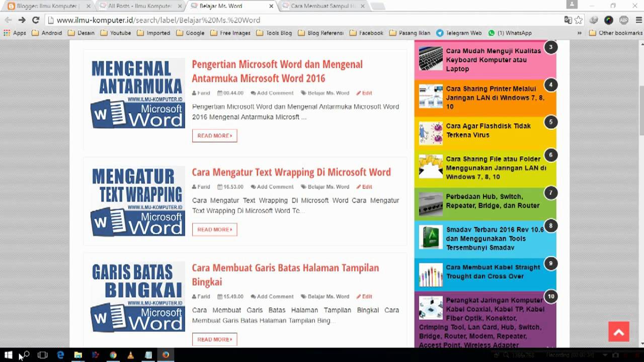This screenshot has width=644, height=362.
Task: Switch to Chrome on the taskbar
Action: 113,355
